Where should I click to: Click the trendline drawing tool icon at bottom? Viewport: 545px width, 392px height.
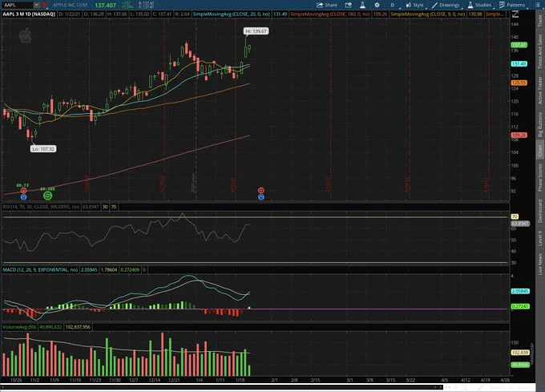tap(481, 387)
